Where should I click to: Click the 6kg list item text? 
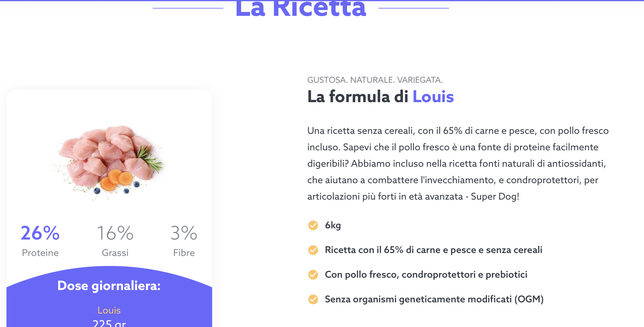coord(333,225)
